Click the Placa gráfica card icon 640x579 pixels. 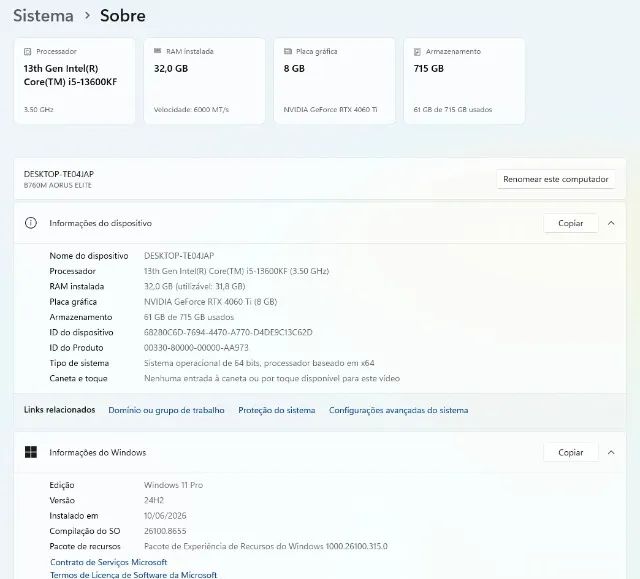pos(288,51)
